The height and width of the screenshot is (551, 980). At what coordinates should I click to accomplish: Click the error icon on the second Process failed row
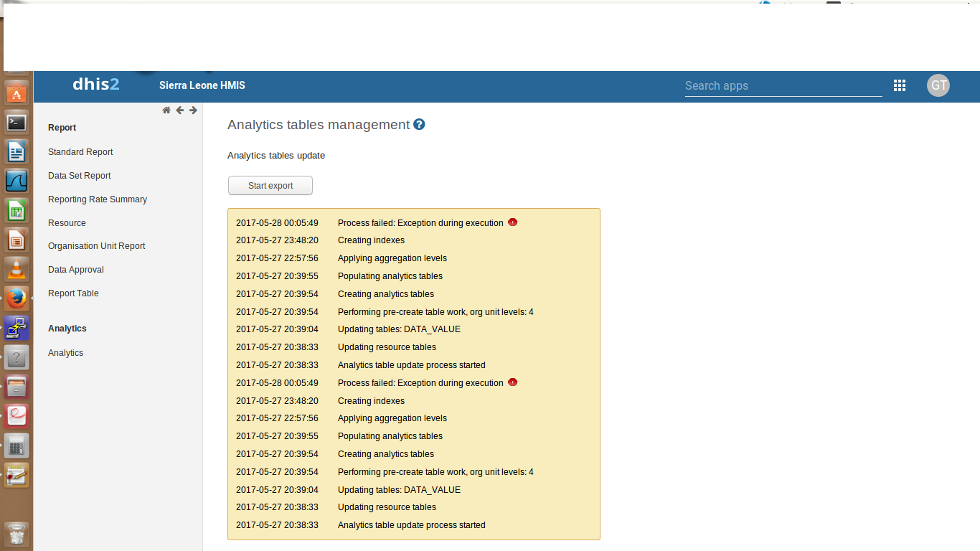pos(512,382)
